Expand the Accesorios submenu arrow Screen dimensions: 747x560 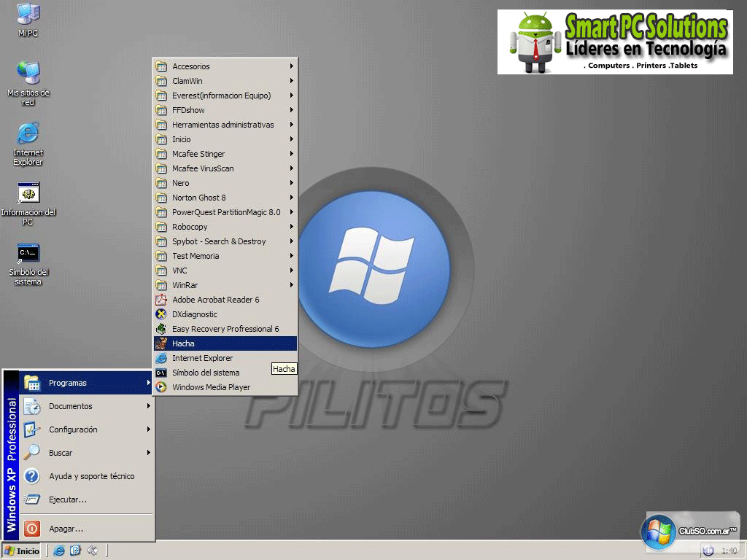coord(291,66)
